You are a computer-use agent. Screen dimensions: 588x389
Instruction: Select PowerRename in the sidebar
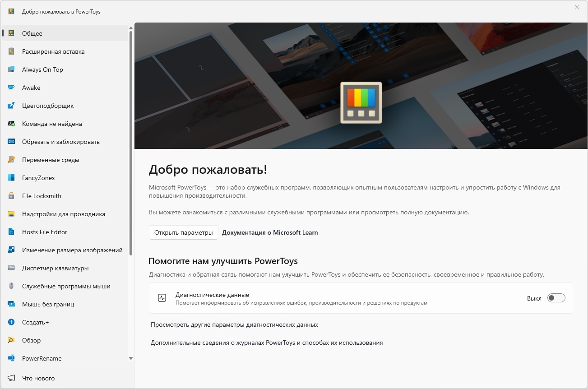click(x=65, y=358)
